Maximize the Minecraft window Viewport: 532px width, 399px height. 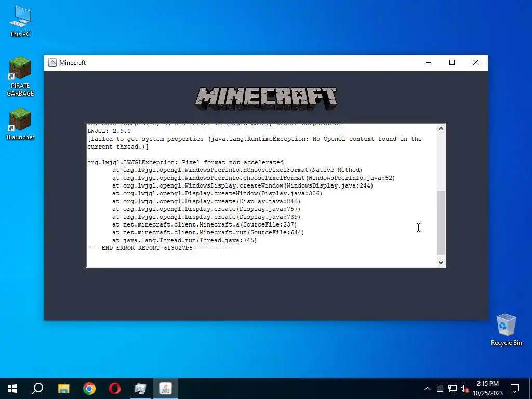(452, 62)
